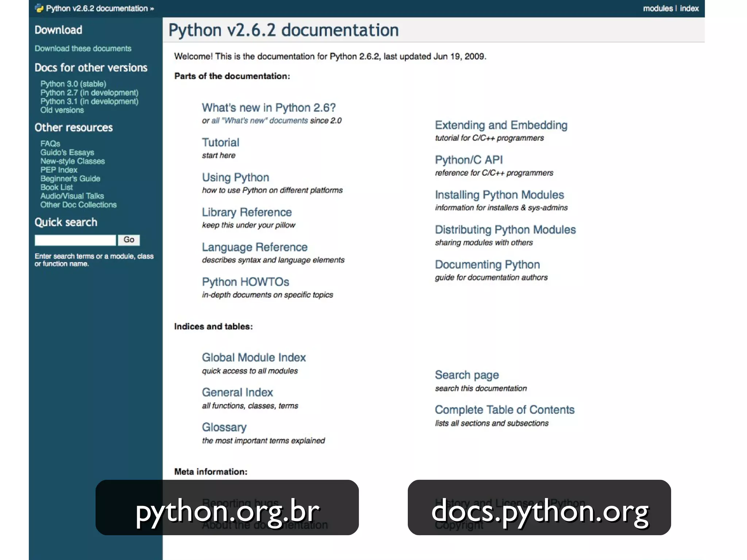The width and height of the screenshot is (747, 560).
Task: Open PEP Index link
Action: point(59,170)
